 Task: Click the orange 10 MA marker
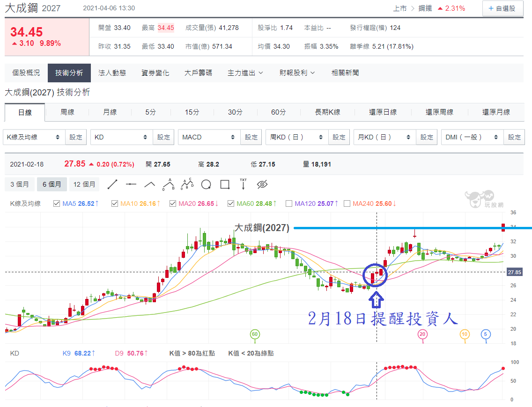465,334
